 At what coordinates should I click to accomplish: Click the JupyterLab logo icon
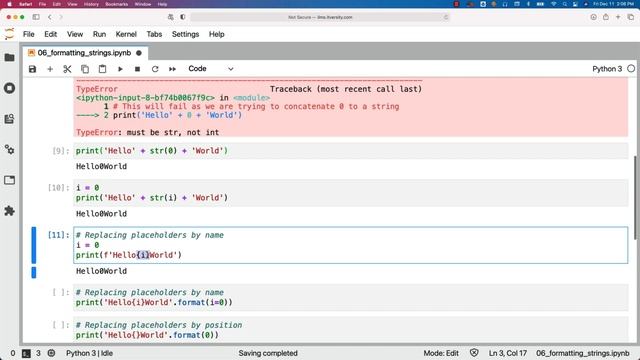pos(9,34)
